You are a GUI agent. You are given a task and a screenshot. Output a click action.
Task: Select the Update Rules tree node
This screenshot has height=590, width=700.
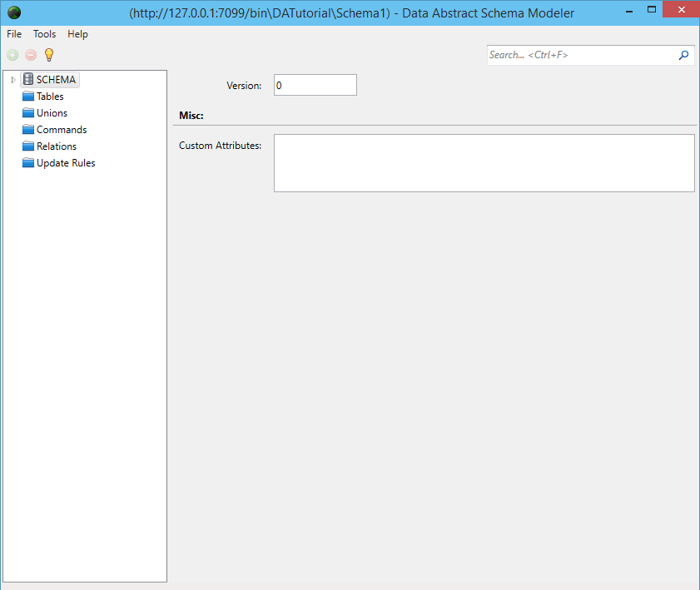pos(66,162)
